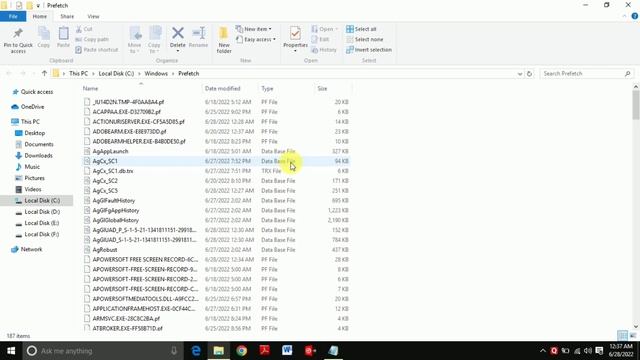Switch to details view layout icon
Screen dimensions: 640x360
pos(622,336)
